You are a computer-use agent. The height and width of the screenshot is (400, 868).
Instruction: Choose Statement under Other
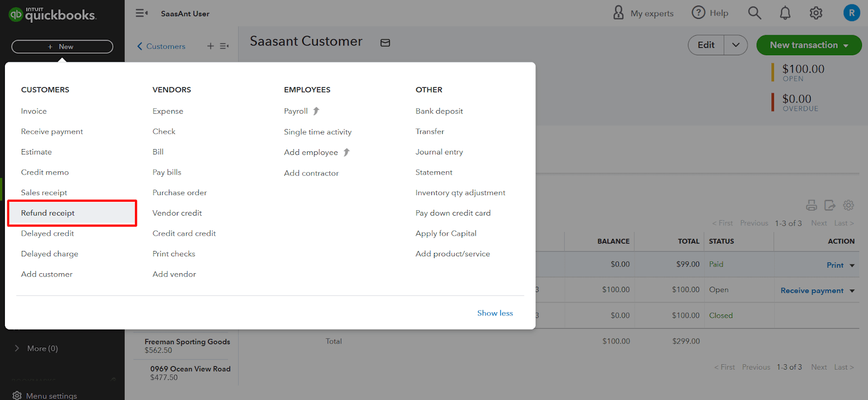pyautogui.click(x=433, y=172)
